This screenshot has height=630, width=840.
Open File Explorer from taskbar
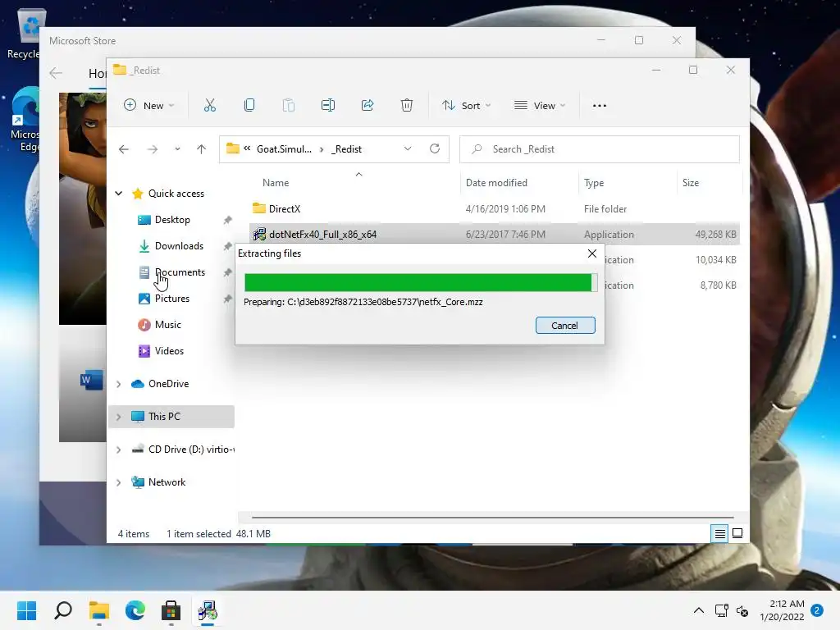pos(99,610)
